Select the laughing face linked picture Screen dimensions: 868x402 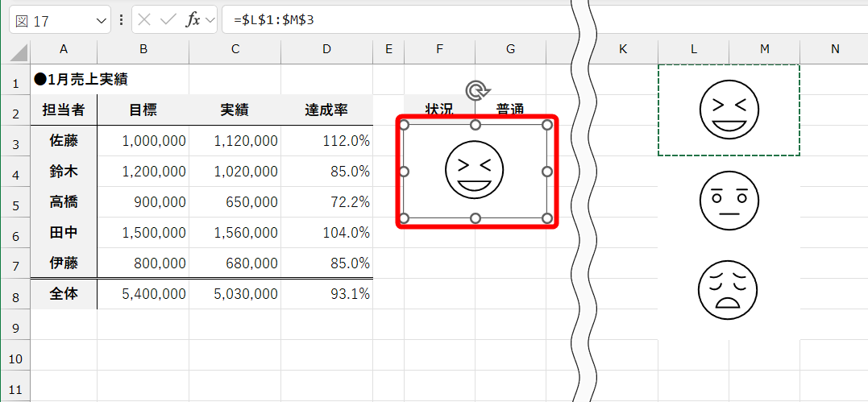click(475, 172)
